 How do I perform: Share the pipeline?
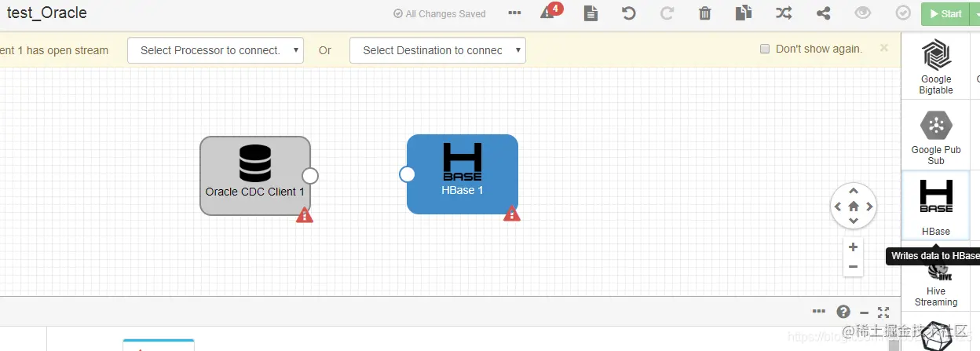(823, 13)
